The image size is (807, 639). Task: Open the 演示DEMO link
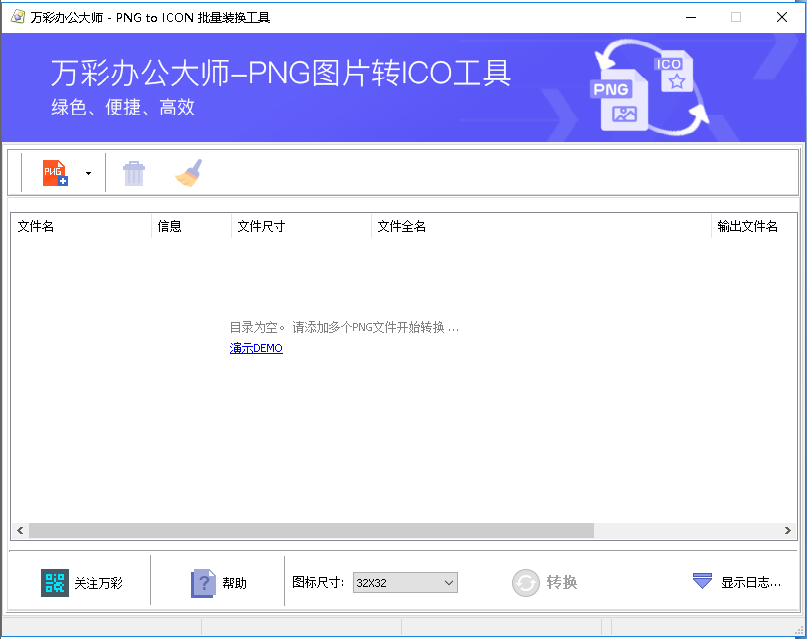tap(256, 349)
